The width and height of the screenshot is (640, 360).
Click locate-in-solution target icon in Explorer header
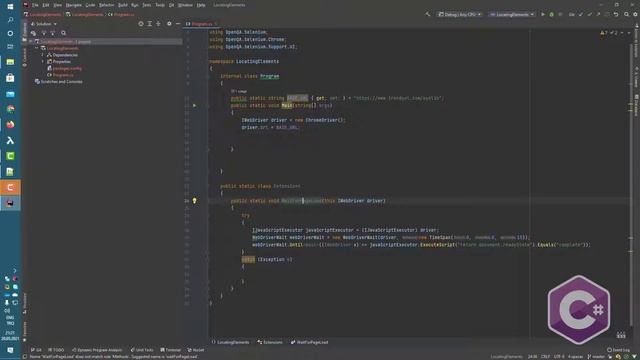pyautogui.click(x=141, y=24)
